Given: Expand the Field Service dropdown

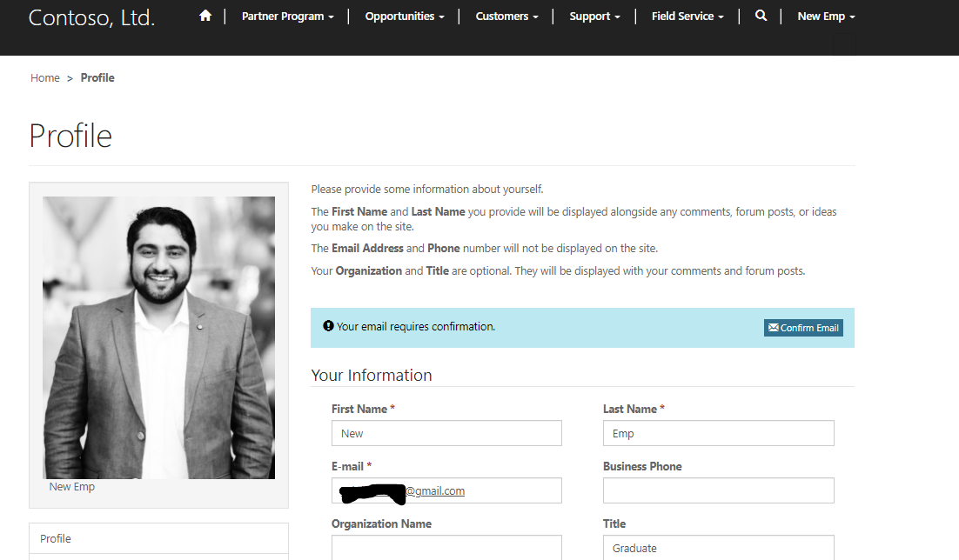Looking at the screenshot, I should coord(687,16).
